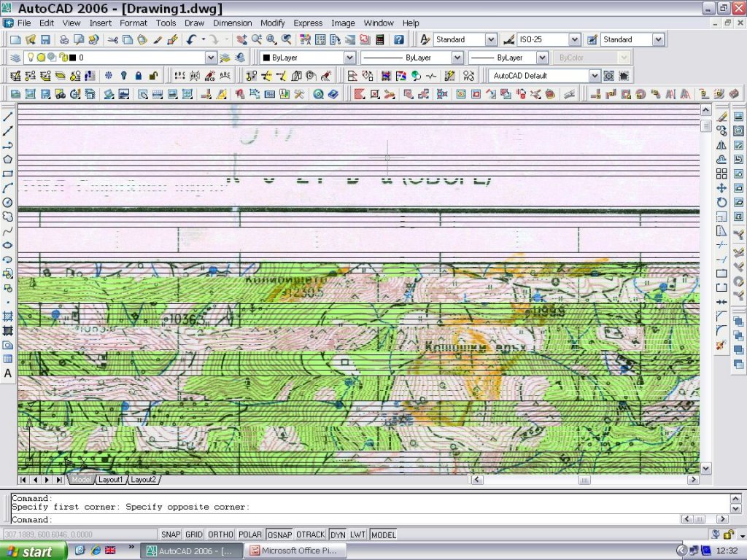
Task: Click the Save icon in the toolbar
Action: tap(45, 39)
